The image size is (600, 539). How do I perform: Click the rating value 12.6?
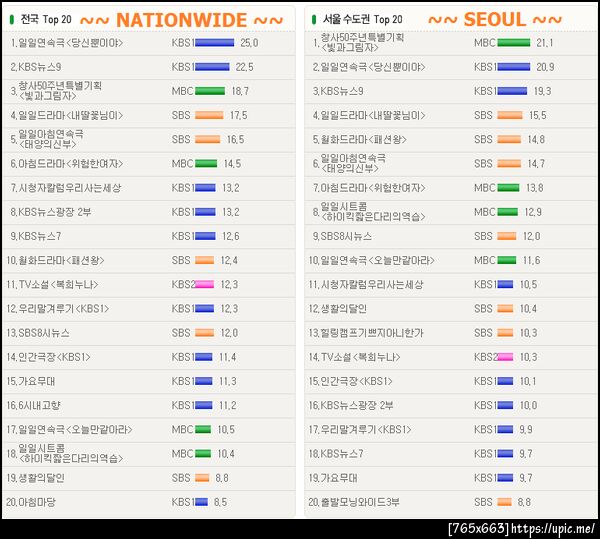(x=231, y=236)
